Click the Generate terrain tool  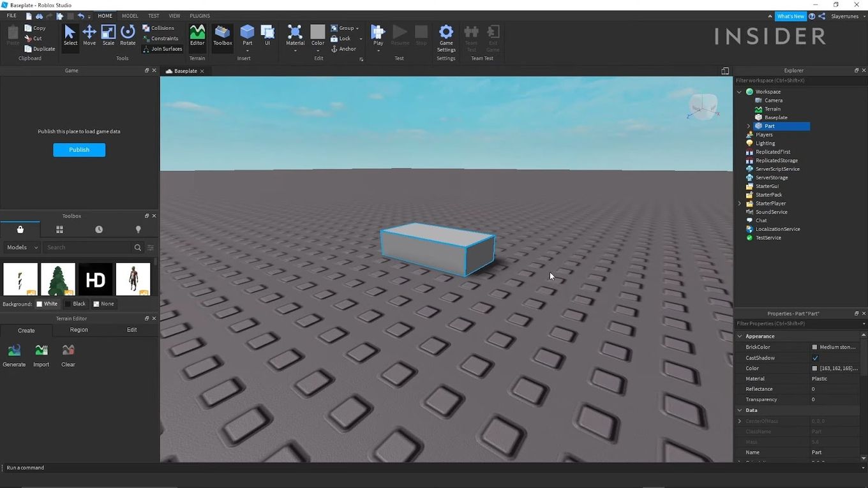point(14,355)
